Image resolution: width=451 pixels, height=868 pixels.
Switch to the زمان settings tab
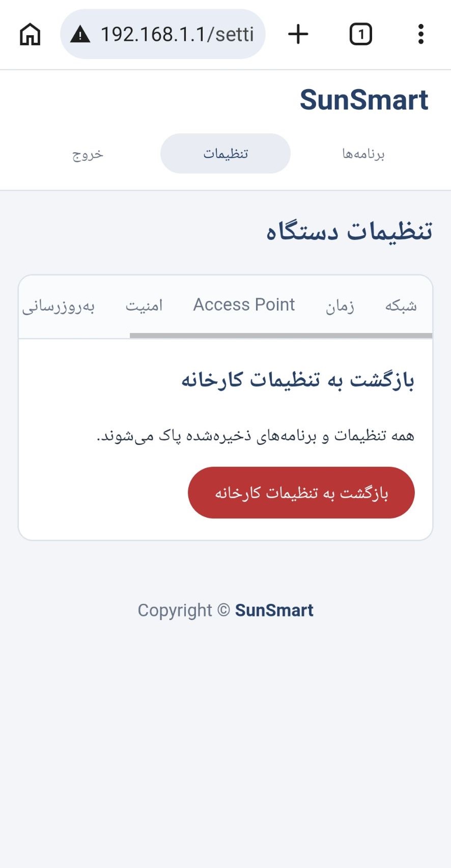[340, 306]
